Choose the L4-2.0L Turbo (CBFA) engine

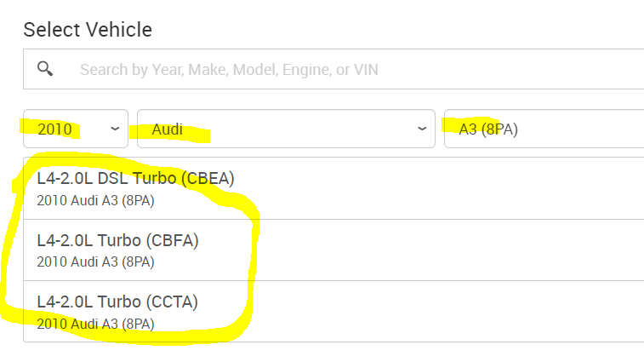117,241
